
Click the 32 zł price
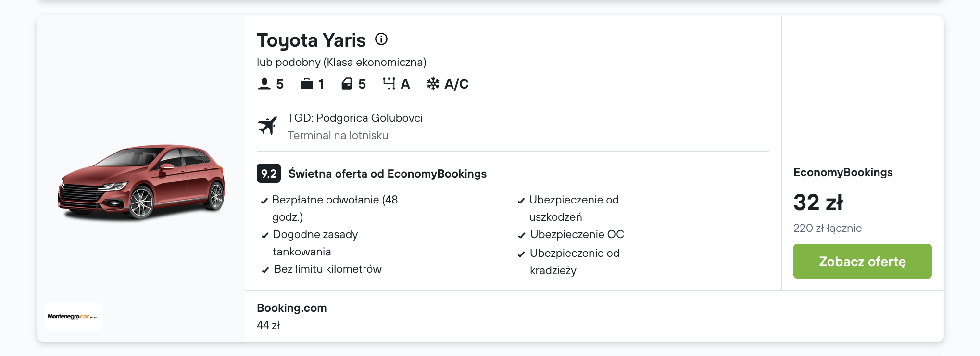[818, 202]
